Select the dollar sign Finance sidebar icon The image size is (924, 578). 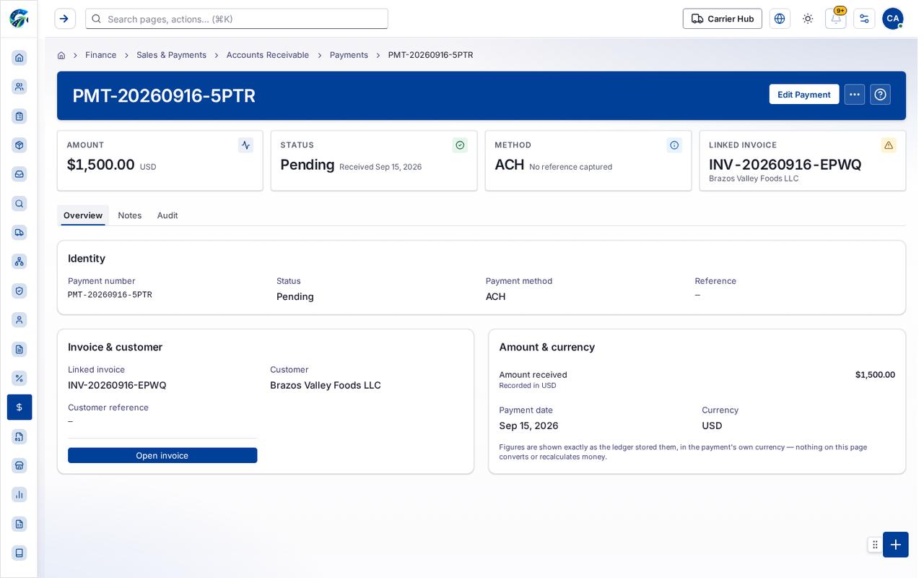(19, 407)
